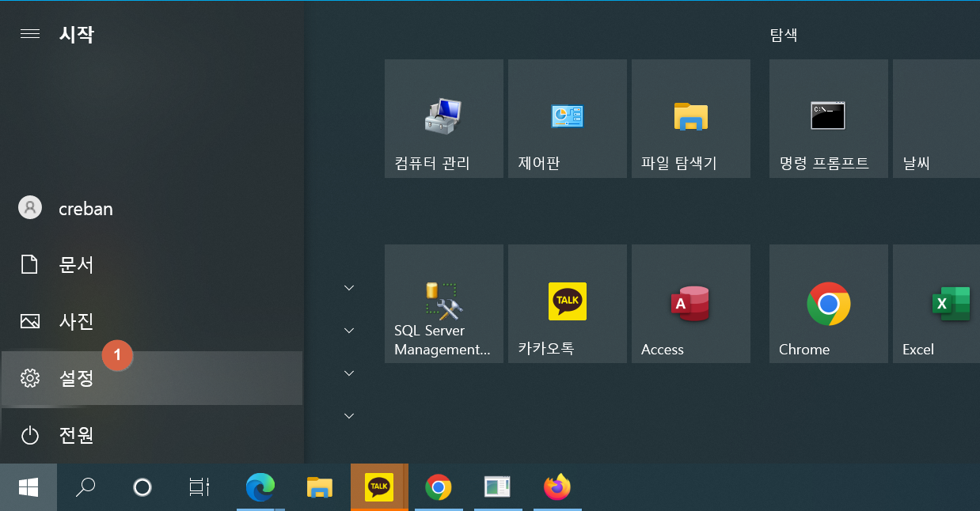Expand the third app list chevron
Screen dimensions: 980x511
349,373
